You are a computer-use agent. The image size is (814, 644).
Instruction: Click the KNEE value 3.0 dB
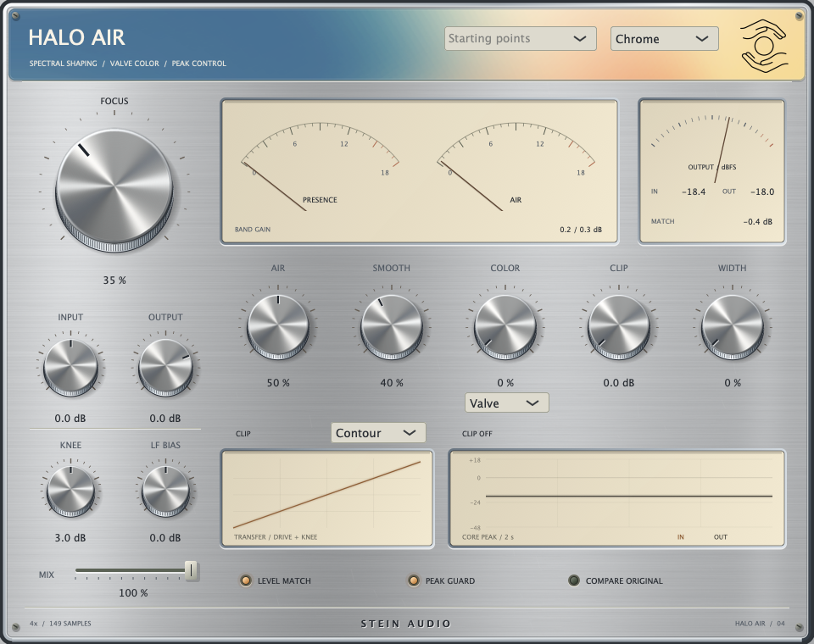(70, 538)
